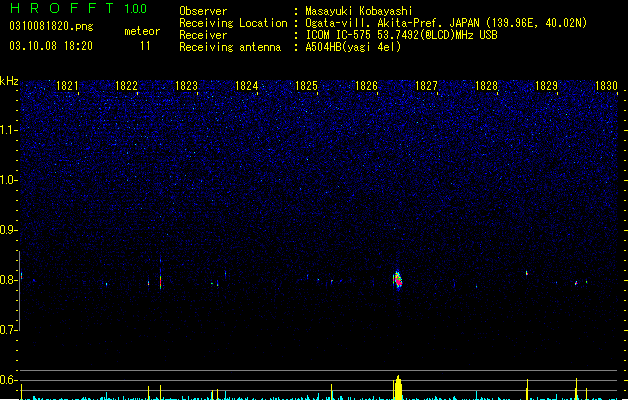Click the bright meteor echo near 1826
Screen dimensions: 629x400
coord(397,280)
